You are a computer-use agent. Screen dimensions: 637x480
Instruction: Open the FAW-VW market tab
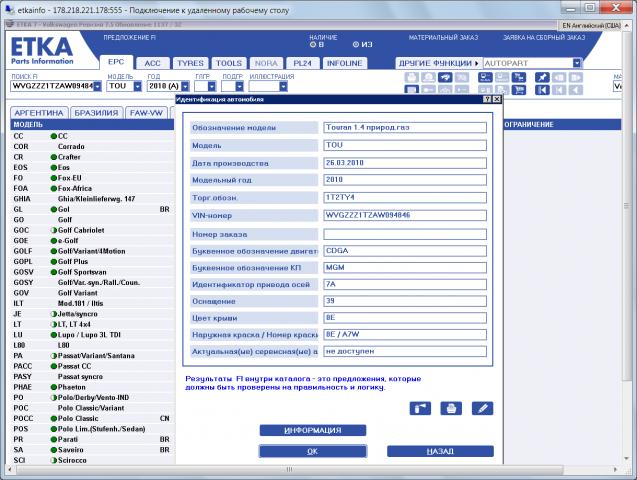tap(146, 112)
